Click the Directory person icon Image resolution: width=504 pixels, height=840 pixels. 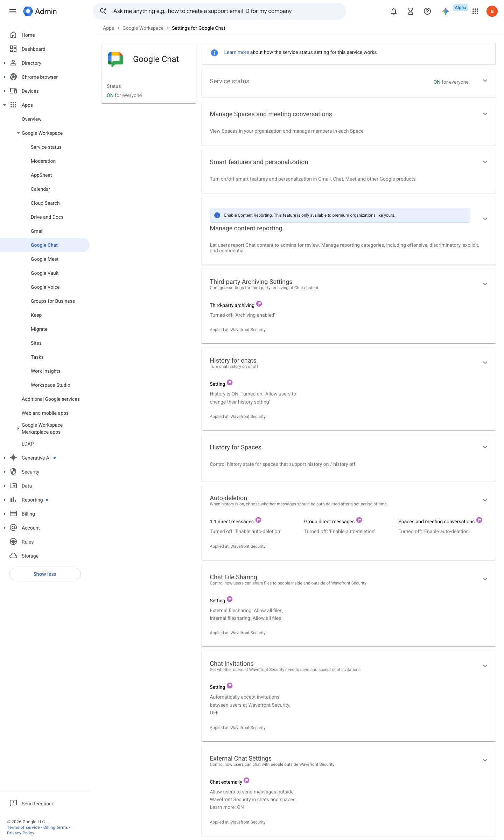[13, 63]
